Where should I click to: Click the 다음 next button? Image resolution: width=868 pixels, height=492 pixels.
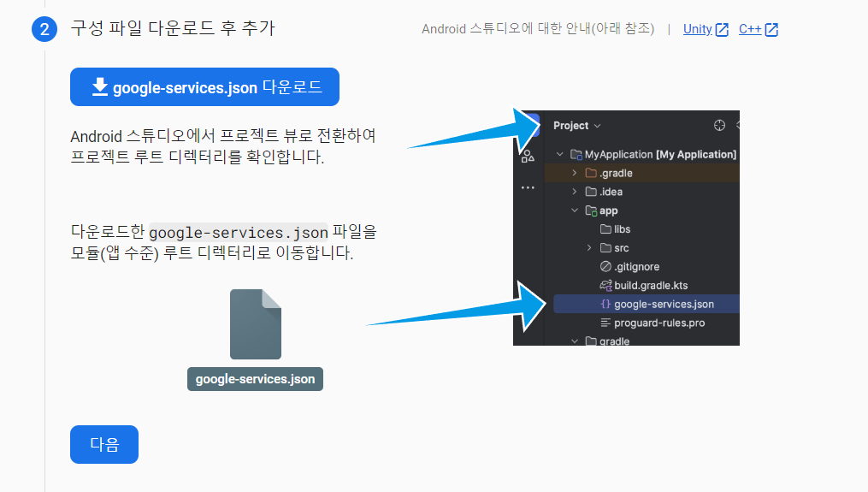104,444
